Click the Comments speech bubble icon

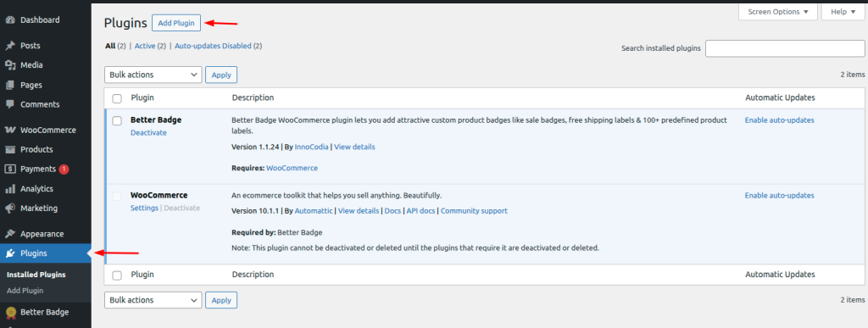(10, 104)
